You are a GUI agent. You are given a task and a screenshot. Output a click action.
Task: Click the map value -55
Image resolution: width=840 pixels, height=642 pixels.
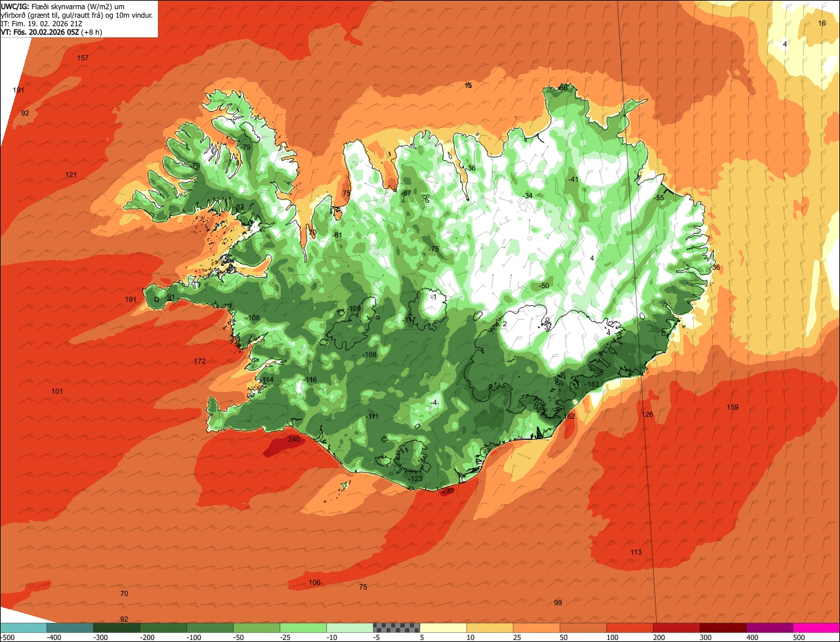[660, 199]
